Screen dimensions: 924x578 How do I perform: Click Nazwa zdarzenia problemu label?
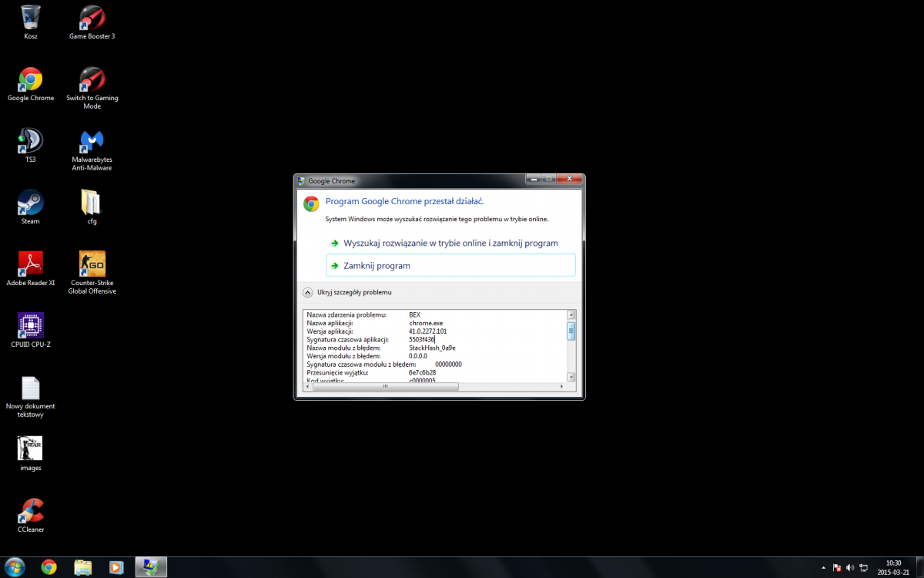point(346,314)
